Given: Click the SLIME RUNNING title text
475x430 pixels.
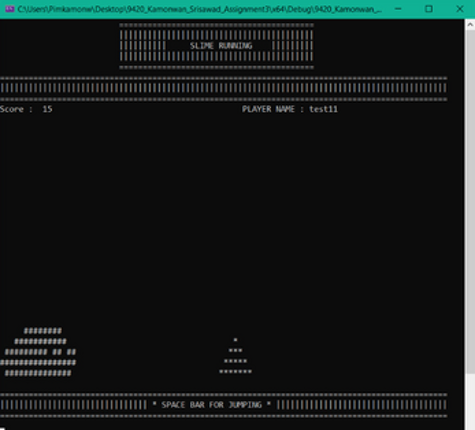Looking at the screenshot, I should click(221, 46).
